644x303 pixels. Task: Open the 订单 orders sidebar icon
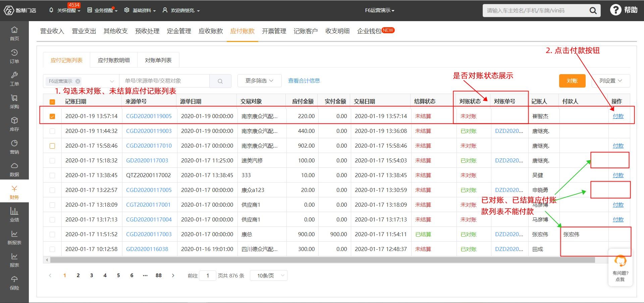tap(14, 56)
